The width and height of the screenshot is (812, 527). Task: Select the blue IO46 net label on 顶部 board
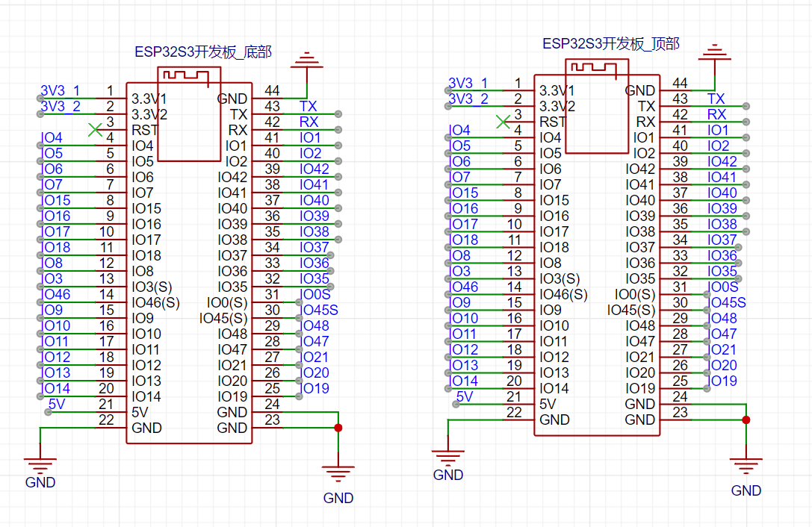(463, 287)
